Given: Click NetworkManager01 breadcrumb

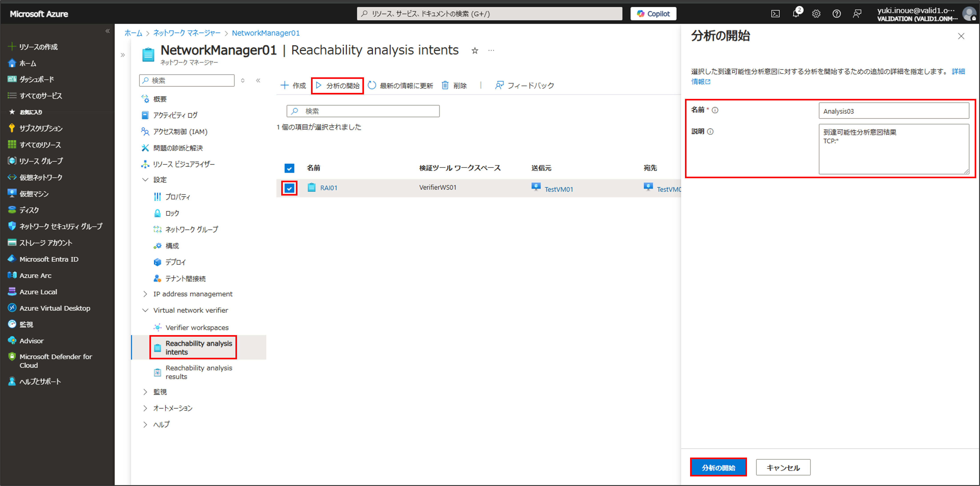Looking at the screenshot, I should [266, 33].
